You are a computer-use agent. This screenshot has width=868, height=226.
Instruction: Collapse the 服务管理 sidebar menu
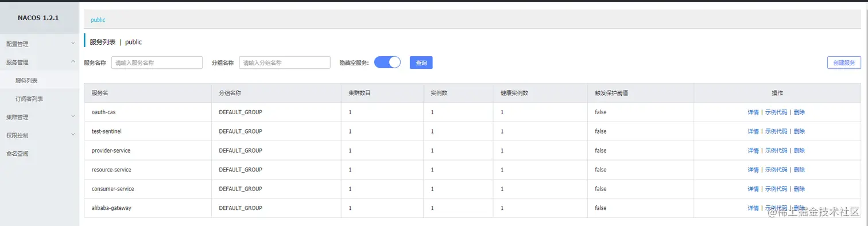pos(40,62)
